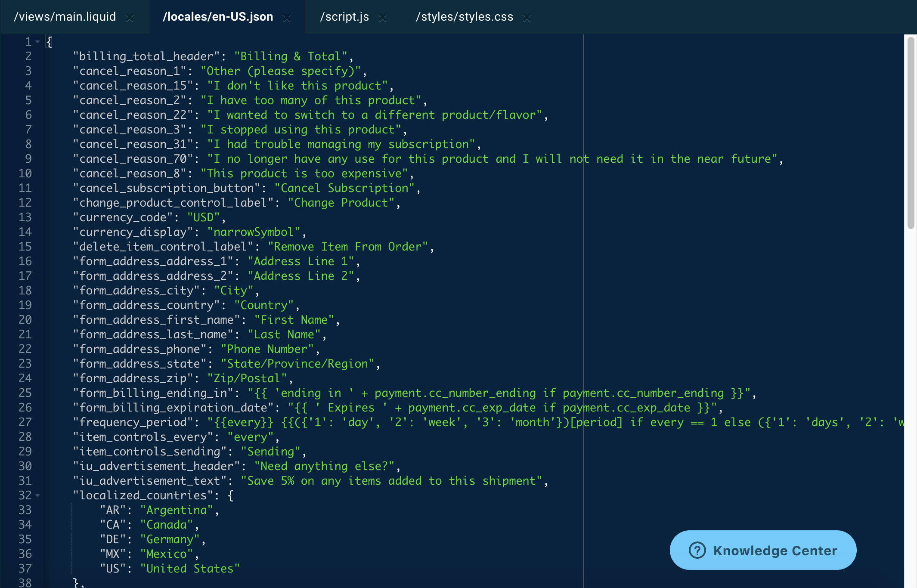Viewport: 917px width, 588px height.
Task: Collapse the root object fold arrow on line 1
Action: tap(38, 42)
